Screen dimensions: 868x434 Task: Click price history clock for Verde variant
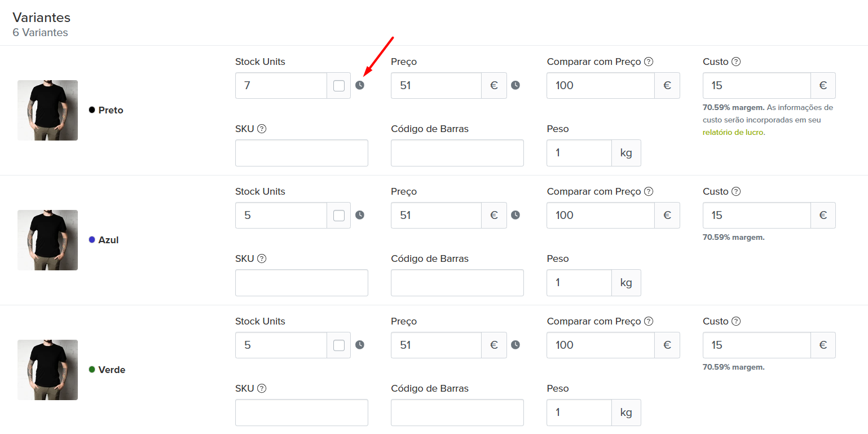pos(515,345)
